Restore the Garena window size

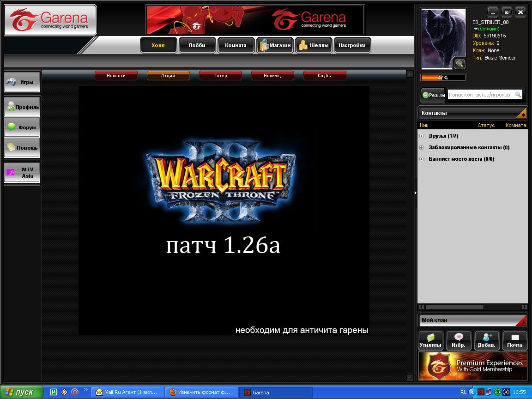point(507,12)
